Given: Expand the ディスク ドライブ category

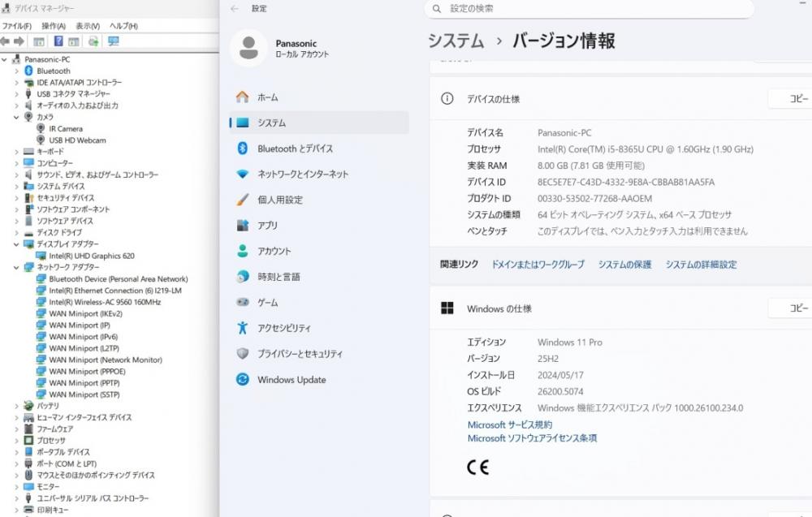Looking at the screenshot, I should point(16,232).
